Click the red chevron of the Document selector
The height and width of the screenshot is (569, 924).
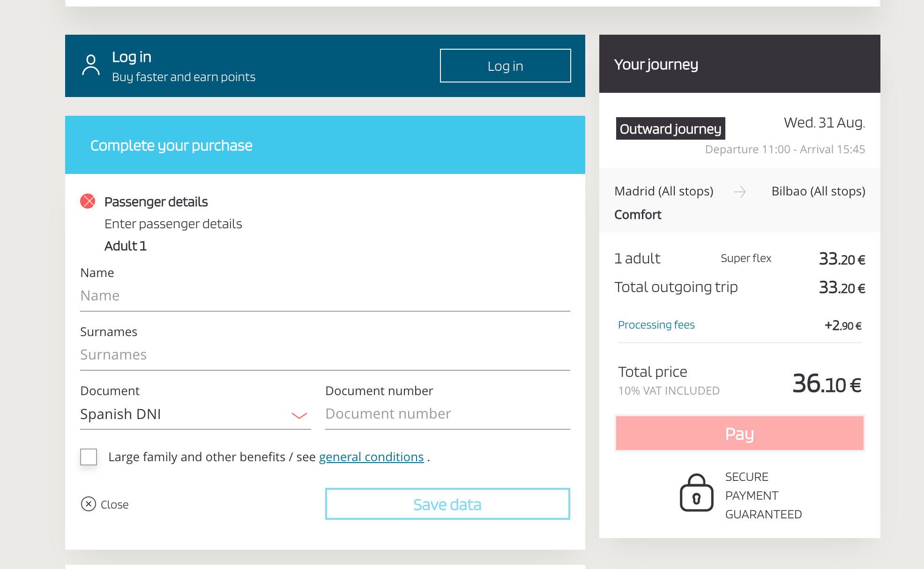click(x=299, y=415)
